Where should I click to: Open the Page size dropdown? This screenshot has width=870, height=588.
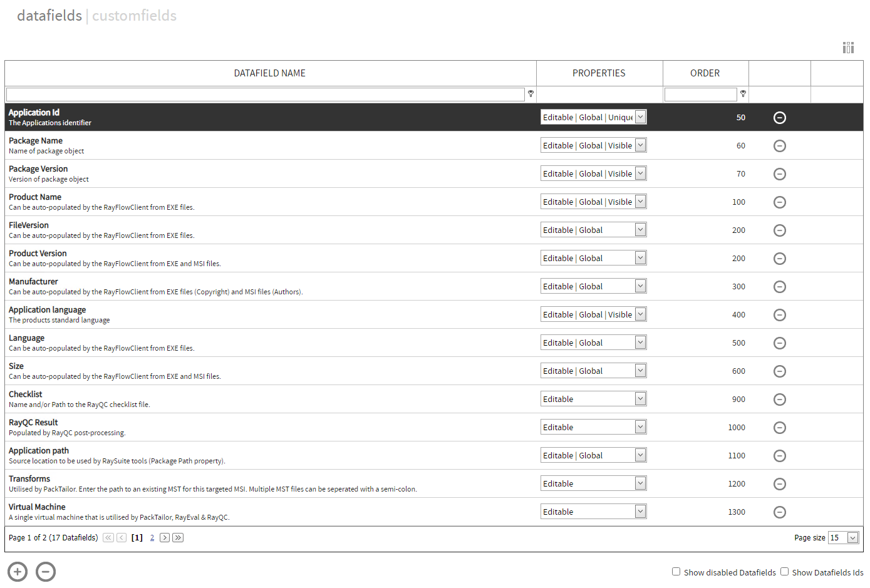pos(852,538)
